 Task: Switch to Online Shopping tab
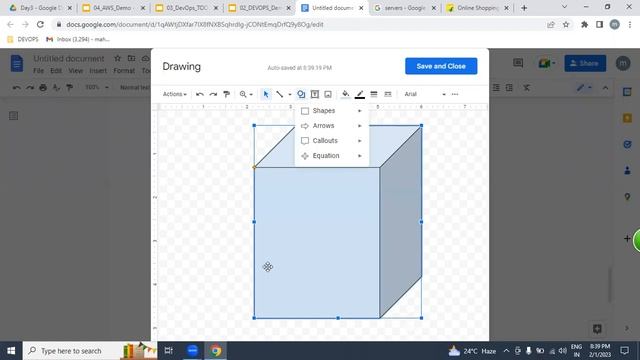pyautogui.click(x=478, y=8)
